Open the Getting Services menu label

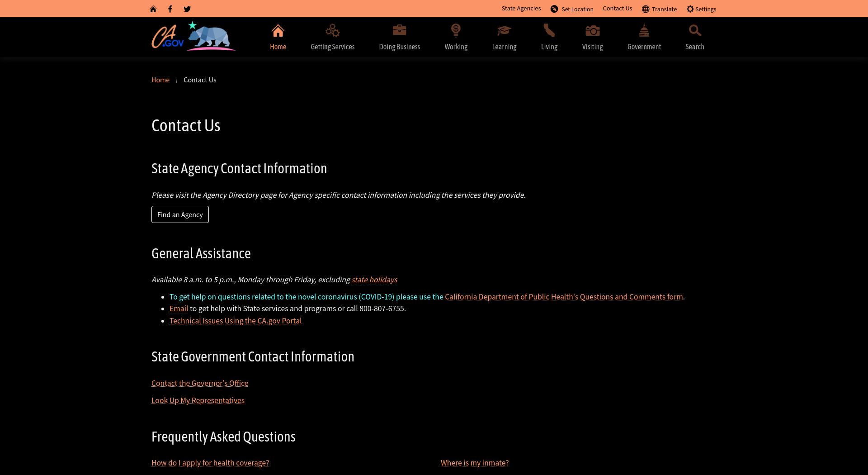point(333,47)
